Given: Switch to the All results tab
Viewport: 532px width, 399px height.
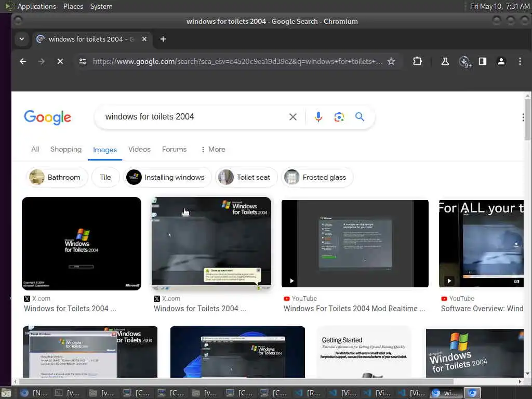Looking at the screenshot, I should [35, 149].
